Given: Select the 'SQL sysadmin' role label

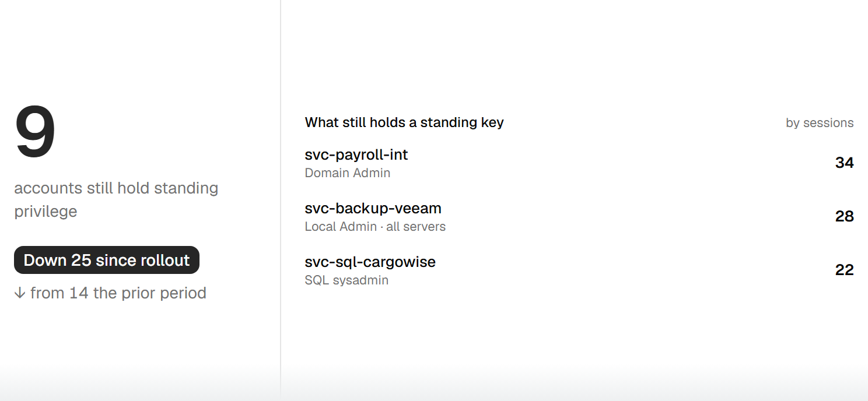Looking at the screenshot, I should [x=346, y=280].
